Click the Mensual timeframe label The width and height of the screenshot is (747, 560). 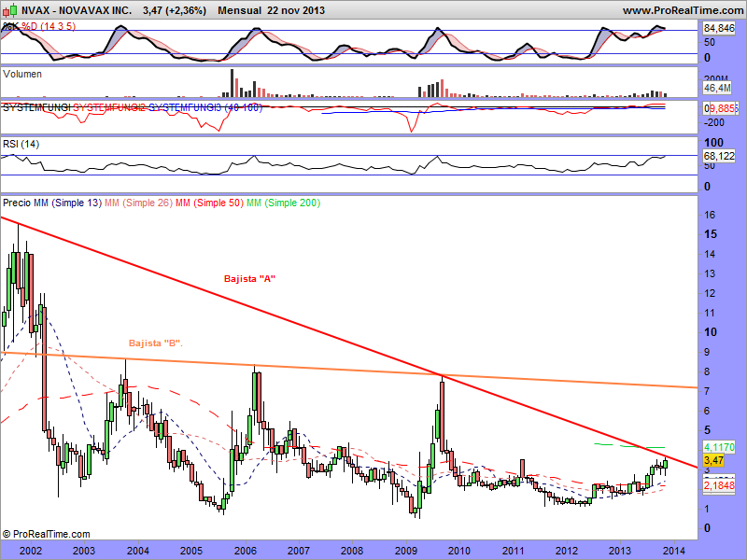[x=240, y=10]
